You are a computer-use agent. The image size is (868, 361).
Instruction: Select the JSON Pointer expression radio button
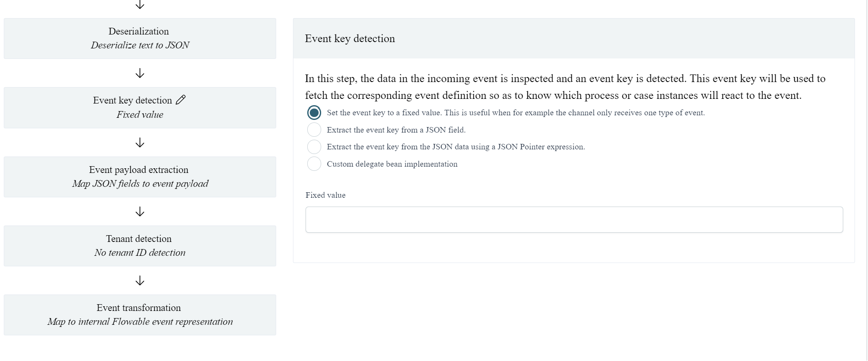click(x=314, y=147)
